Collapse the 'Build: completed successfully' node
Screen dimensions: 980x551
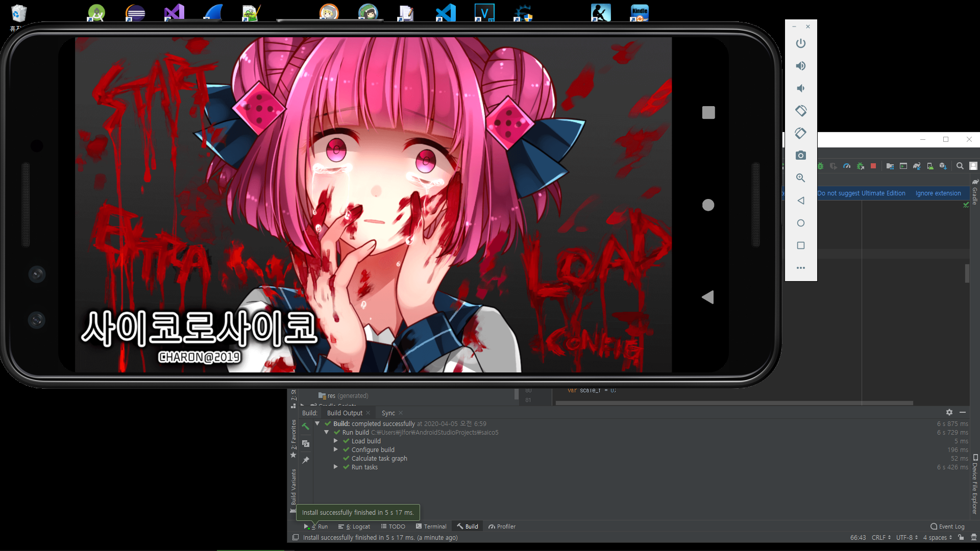pos(317,423)
